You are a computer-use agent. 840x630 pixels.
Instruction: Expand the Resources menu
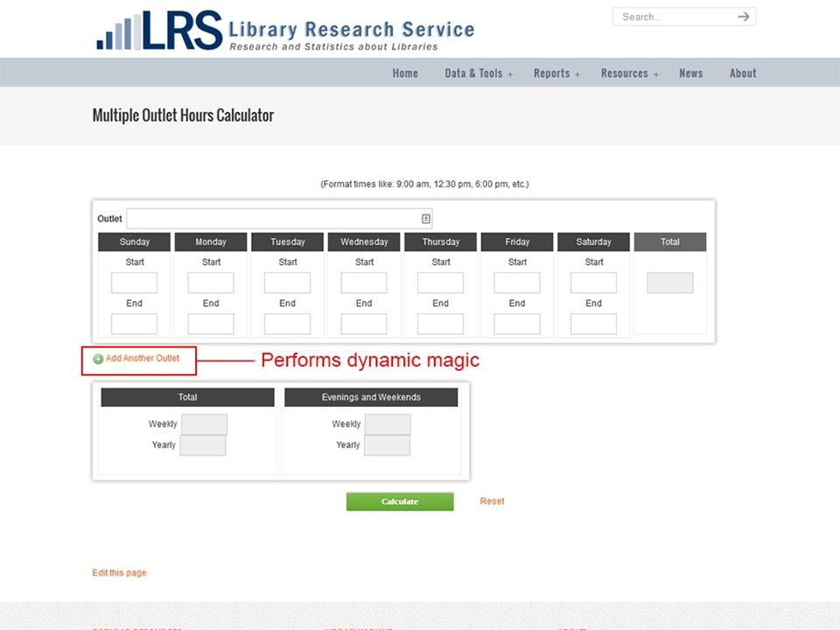629,73
